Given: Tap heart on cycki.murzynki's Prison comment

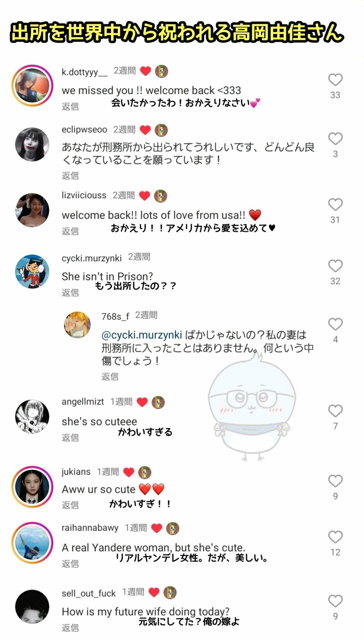Looking at the screenshot, I should click(x=335, y=266).
